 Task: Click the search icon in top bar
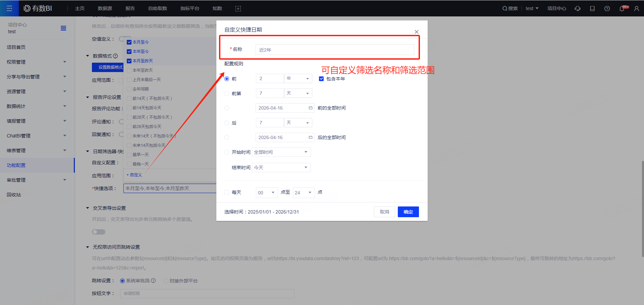click(504, 8)
